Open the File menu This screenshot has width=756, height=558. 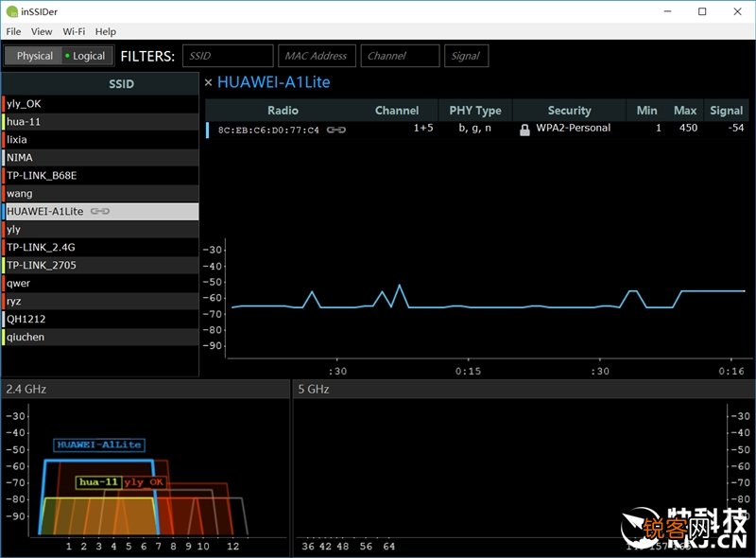click(13, 31)
